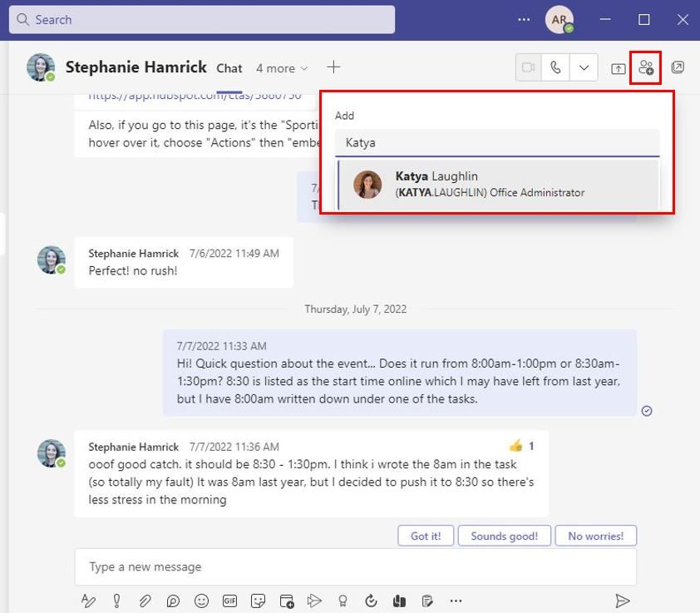Start an audio call with Stephanie
The height and width of the screenshot is (613, 700).
click(x=554, y=67)
